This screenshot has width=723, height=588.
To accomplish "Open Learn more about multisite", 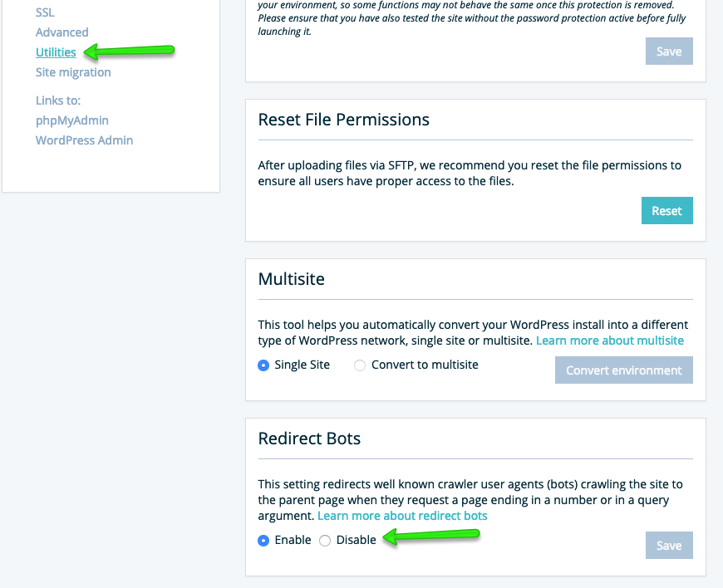I will pos(610,340).
